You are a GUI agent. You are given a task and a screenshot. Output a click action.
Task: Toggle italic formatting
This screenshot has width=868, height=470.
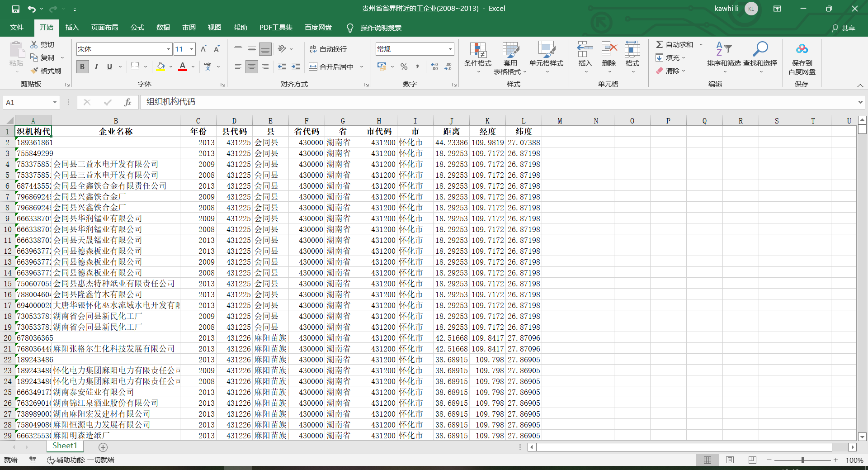click(96, 66)
